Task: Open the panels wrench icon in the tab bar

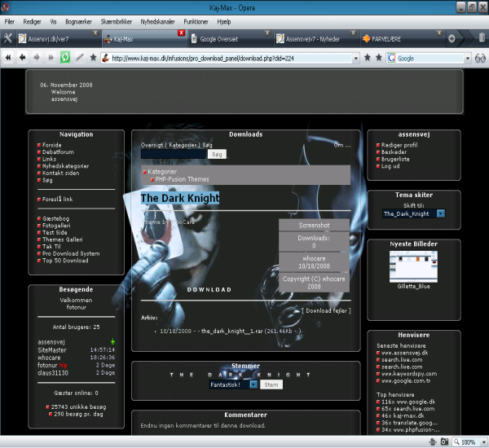Action: click(x=8, y=38)
